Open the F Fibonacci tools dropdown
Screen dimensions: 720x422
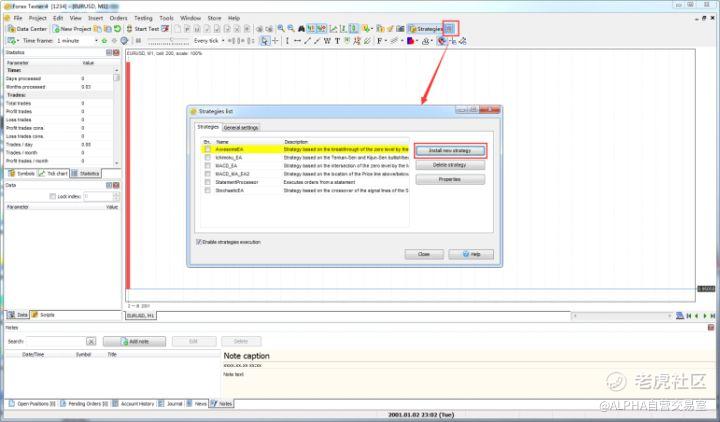point(381,41)
